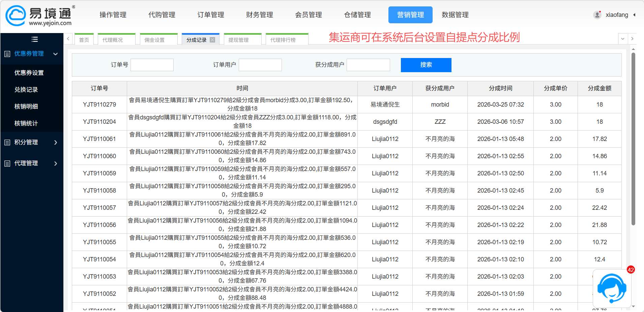Open 仓储管理 in the top menu
The image size is (644, 312).
point(357,15)
